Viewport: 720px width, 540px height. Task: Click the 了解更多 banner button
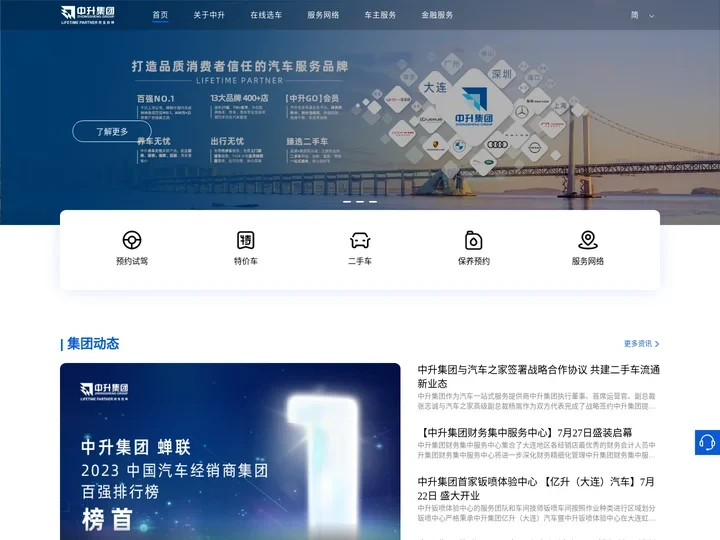112,131
